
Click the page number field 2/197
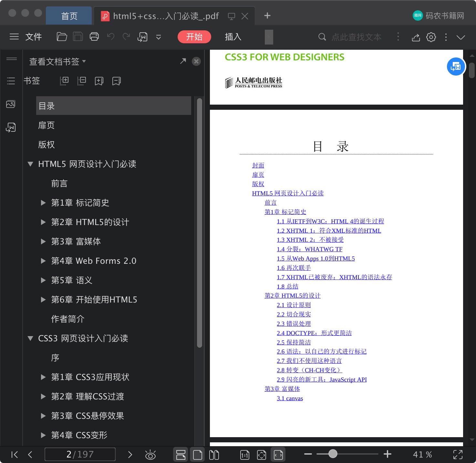coord(80,454)
